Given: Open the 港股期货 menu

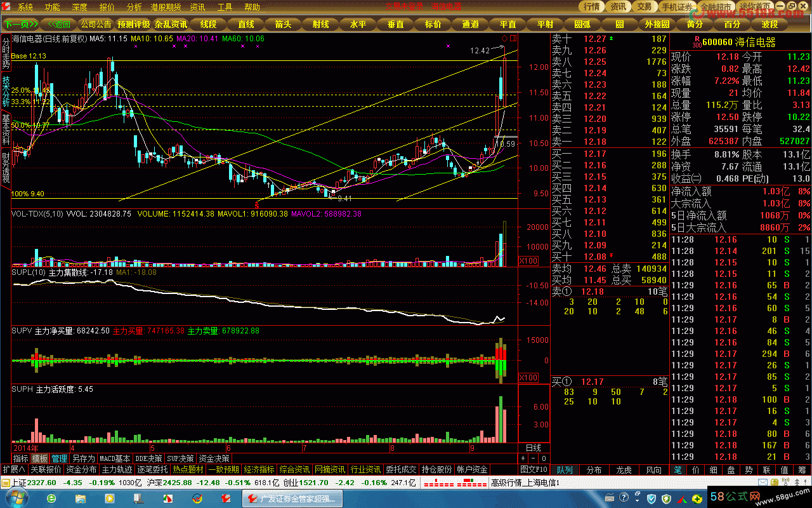Looking at the screenshot, I should [x=166, y=7].
